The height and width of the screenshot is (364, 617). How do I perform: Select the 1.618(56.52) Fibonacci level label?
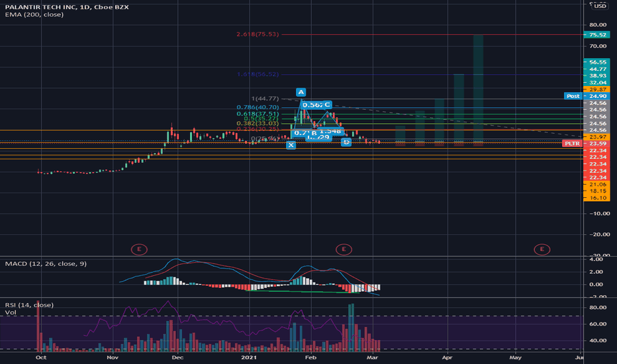point(258,74)
